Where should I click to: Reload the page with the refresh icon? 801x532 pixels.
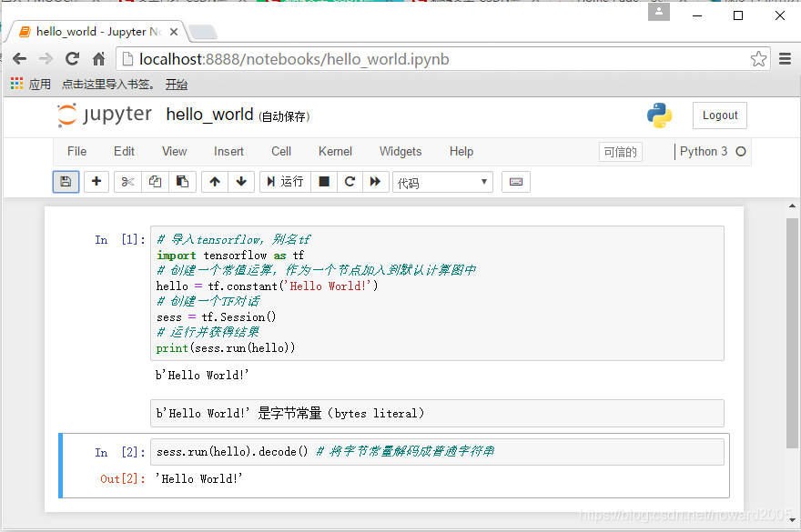[x=73, y=59]
